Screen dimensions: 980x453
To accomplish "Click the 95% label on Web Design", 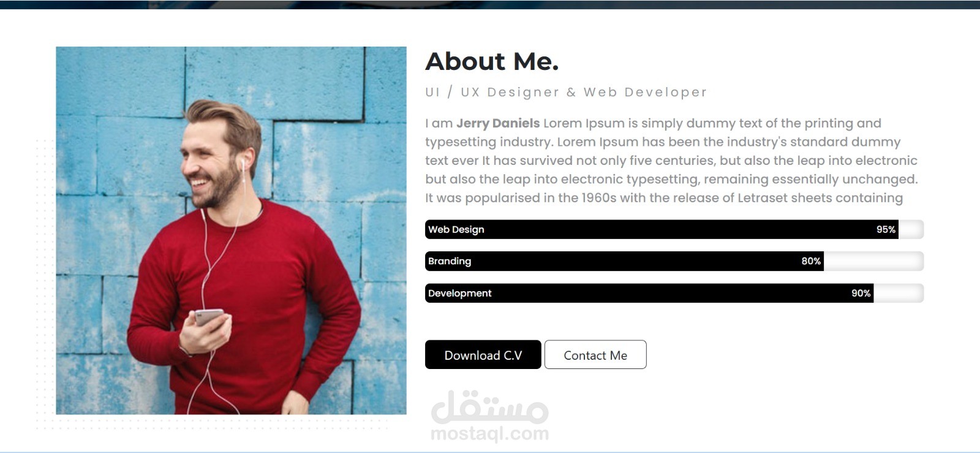I will (886, 229).
